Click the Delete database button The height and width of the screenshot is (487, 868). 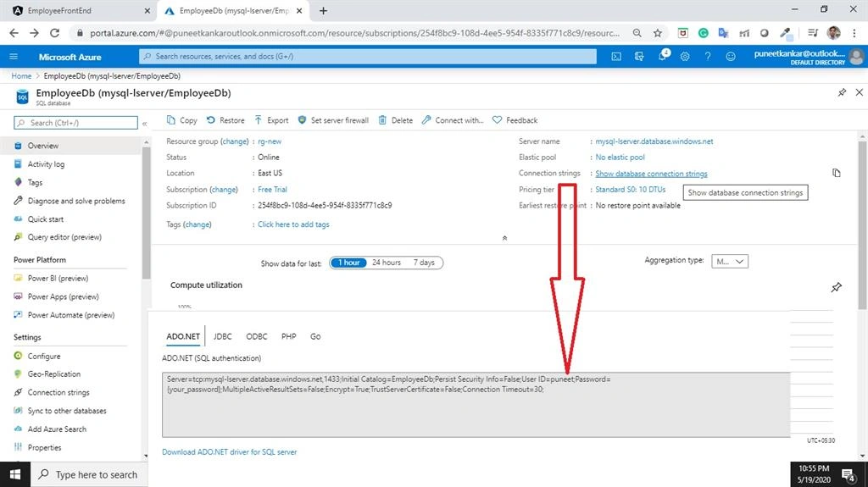click(x=395, y=120)
